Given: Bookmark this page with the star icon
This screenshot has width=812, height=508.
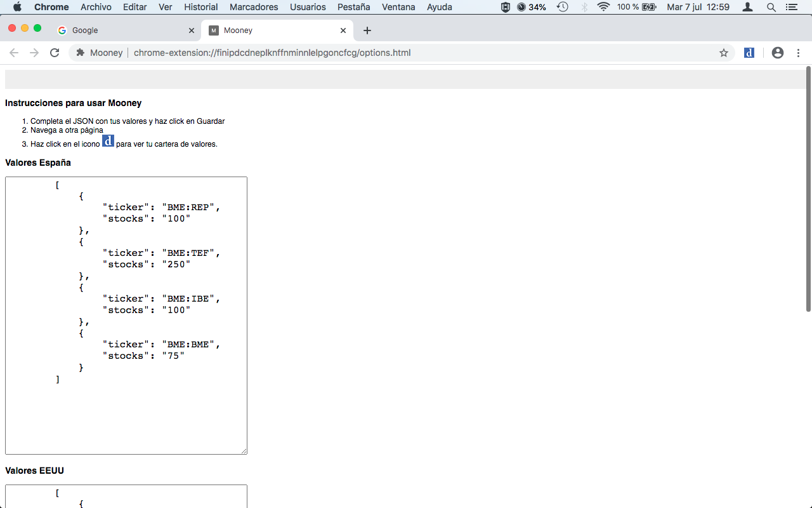Looking at the screenshot, I should click(x=724, y=53).
